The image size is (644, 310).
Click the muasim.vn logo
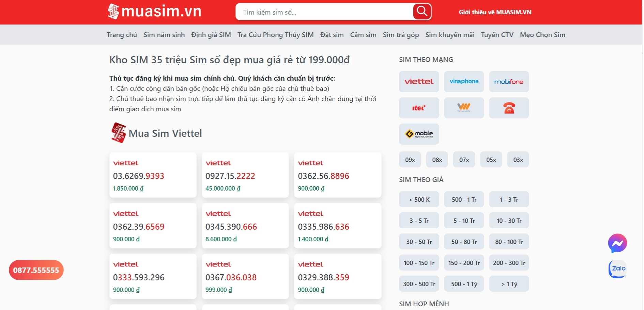154,12
